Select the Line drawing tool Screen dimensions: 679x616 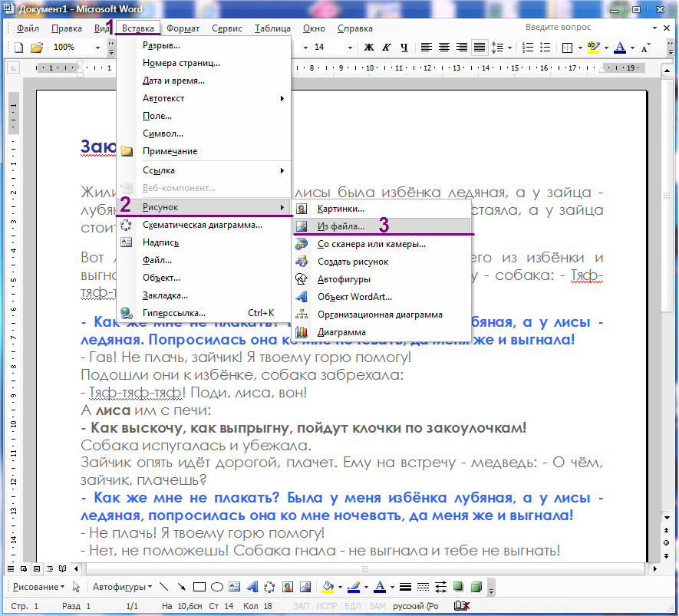point(164,588)
